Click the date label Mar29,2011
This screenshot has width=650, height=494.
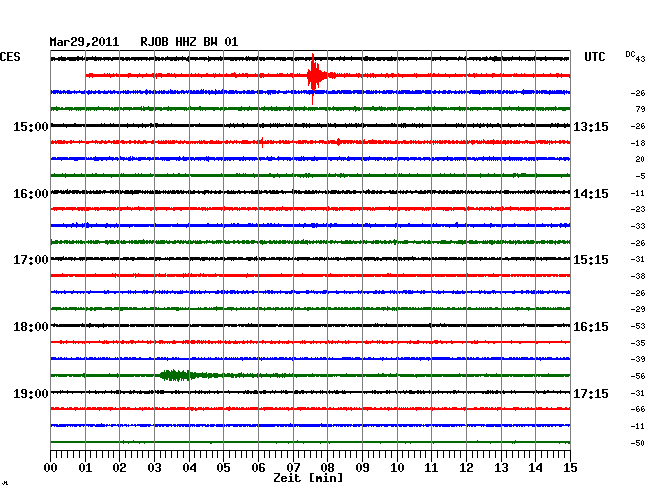pos(84,42)
